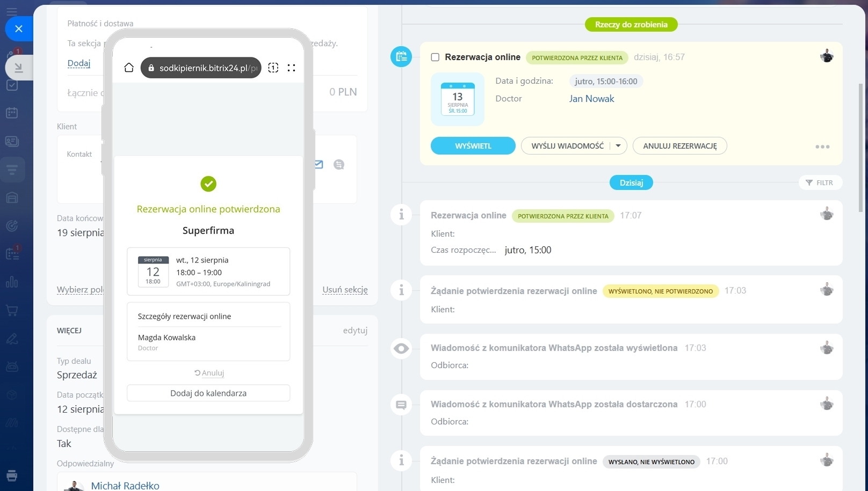This screenshot has height=491, width=868.
Task: Open the contact card icon in sidebar
Action: (x=12, y=142)
